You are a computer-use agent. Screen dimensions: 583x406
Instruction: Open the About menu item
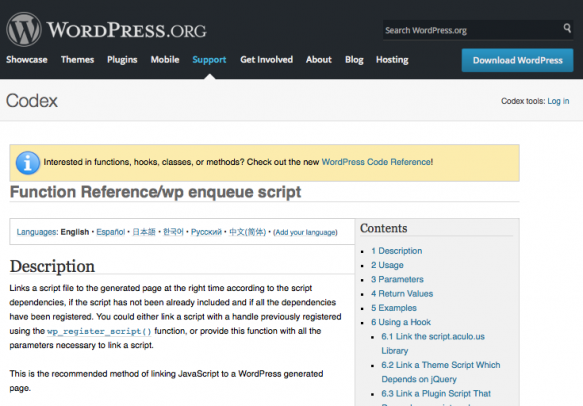319,59
